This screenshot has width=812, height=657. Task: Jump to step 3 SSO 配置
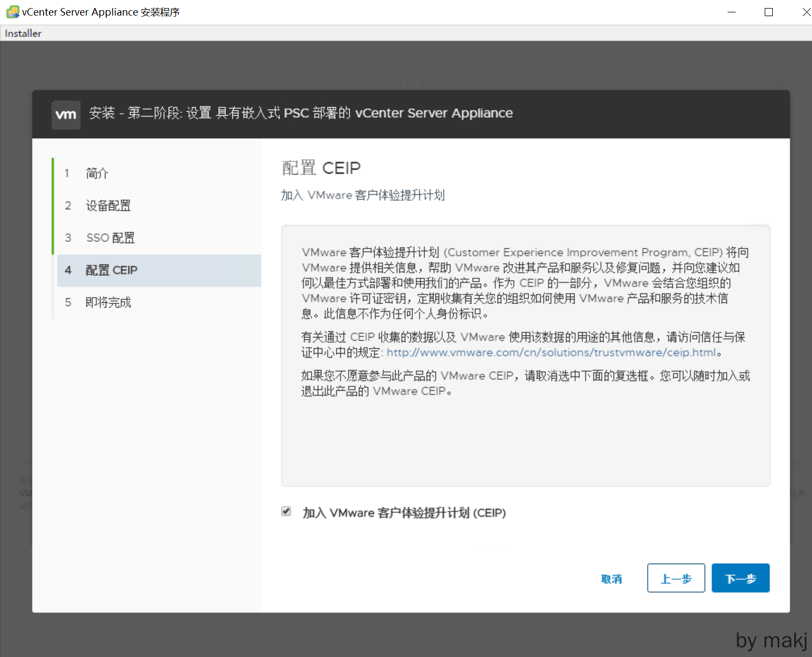tap(110, 238)
